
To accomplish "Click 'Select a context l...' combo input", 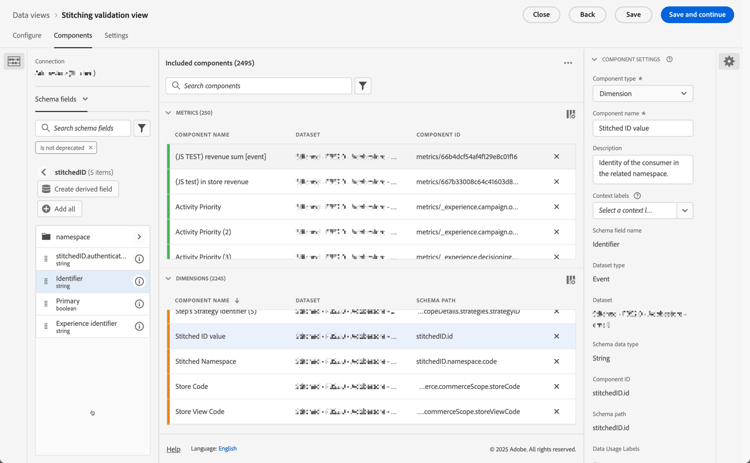I will tap(635, 210).
